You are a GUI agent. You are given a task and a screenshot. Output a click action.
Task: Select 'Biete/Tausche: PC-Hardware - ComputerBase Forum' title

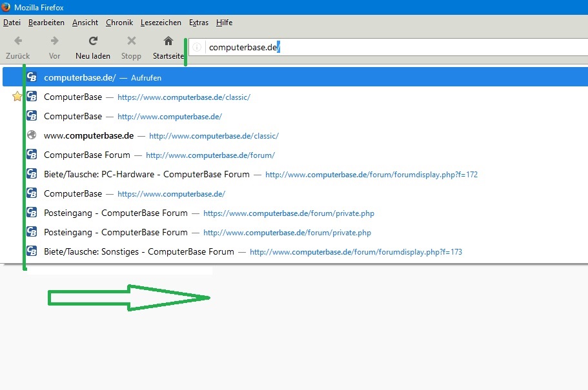(x=147, y=174)
